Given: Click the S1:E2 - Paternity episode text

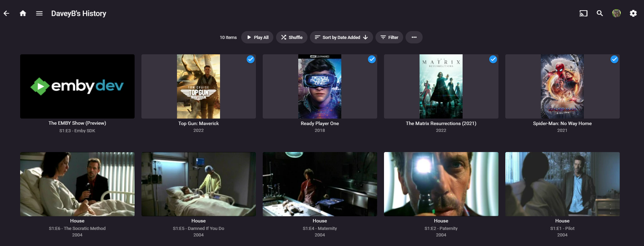Looking at the screenshot, I should [441, 229].
